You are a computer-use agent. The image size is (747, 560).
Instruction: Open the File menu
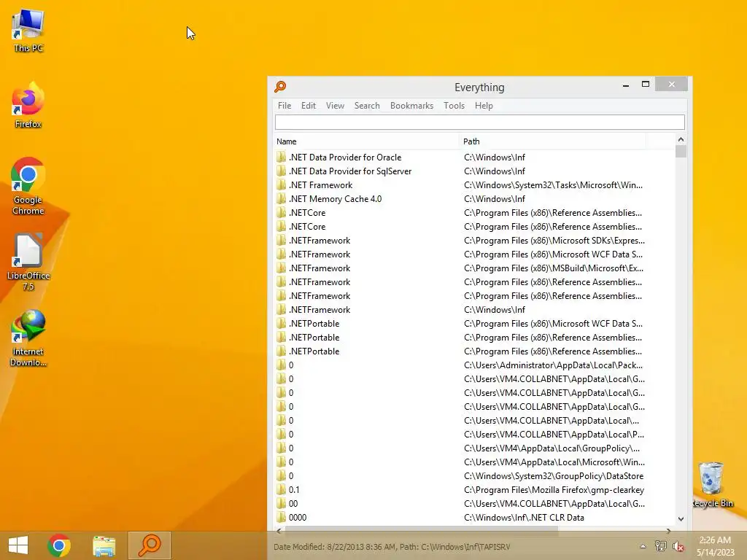click(285, 106)
